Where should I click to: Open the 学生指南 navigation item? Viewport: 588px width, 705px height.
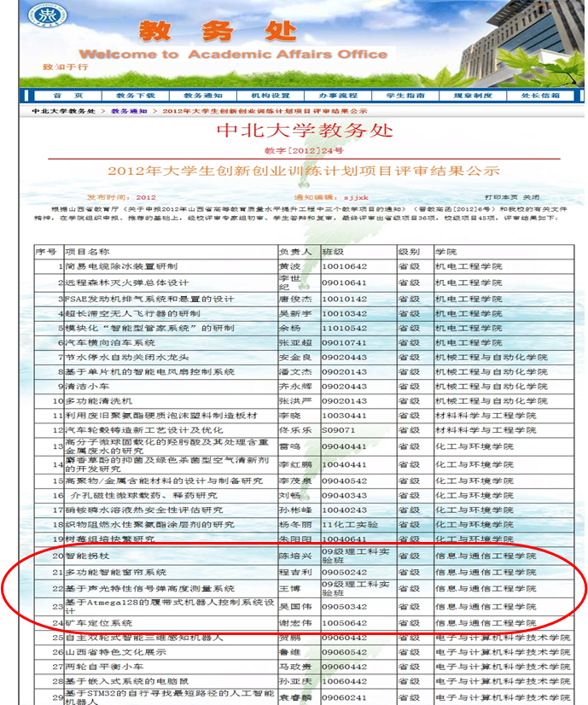[x=405, y=96]
